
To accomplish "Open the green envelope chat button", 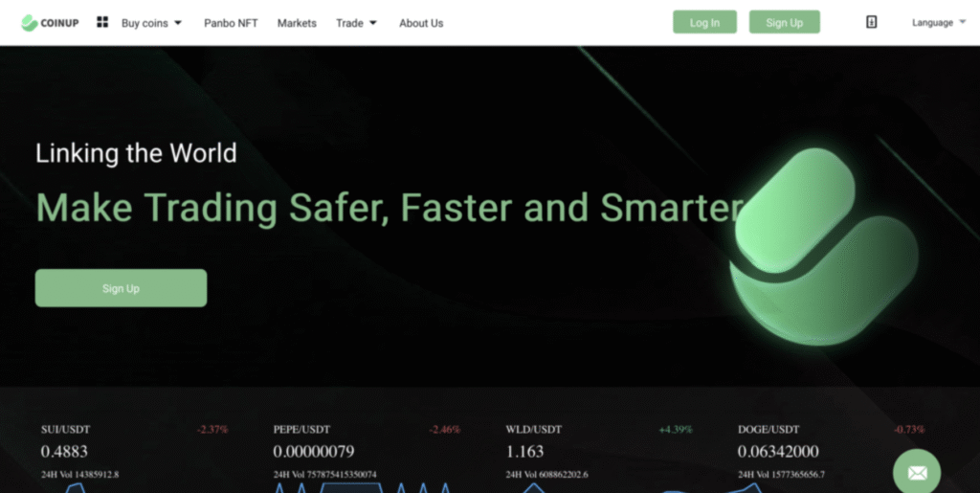I will click(x=916, y=473).
